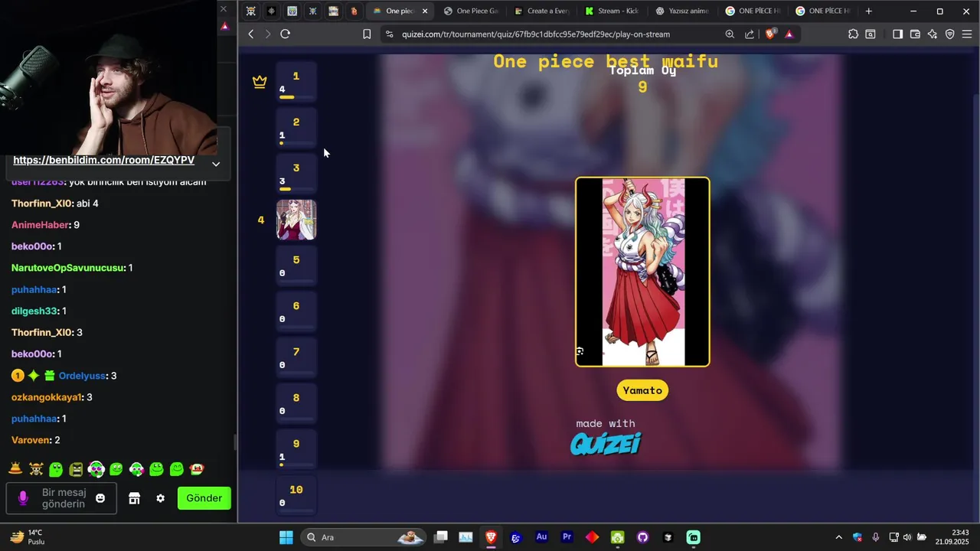This screenshot has width=980, height=551.
Task: Click the crown ranking icon
Action: tap(260, 82)
